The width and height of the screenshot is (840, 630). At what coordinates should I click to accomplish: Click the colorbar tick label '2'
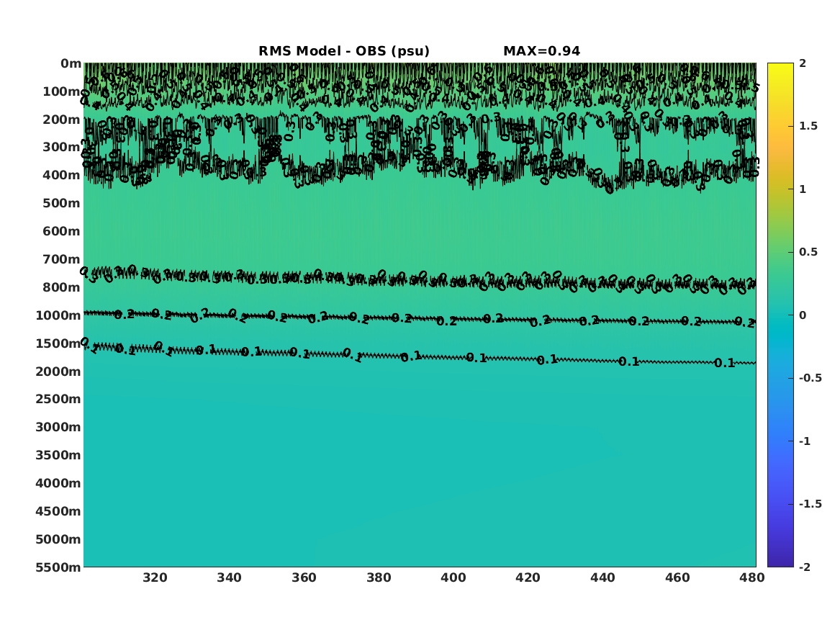(803, 63)
